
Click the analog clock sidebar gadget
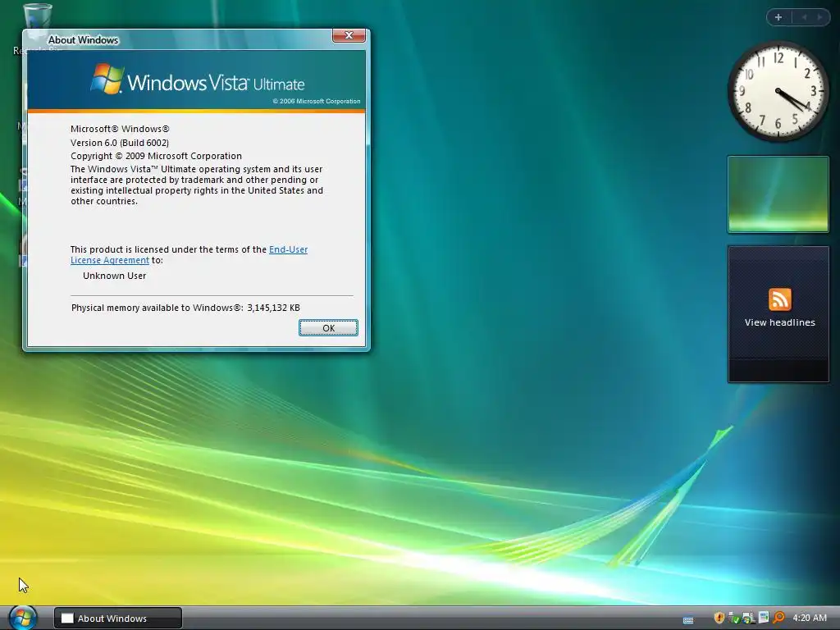pos(778,92)
